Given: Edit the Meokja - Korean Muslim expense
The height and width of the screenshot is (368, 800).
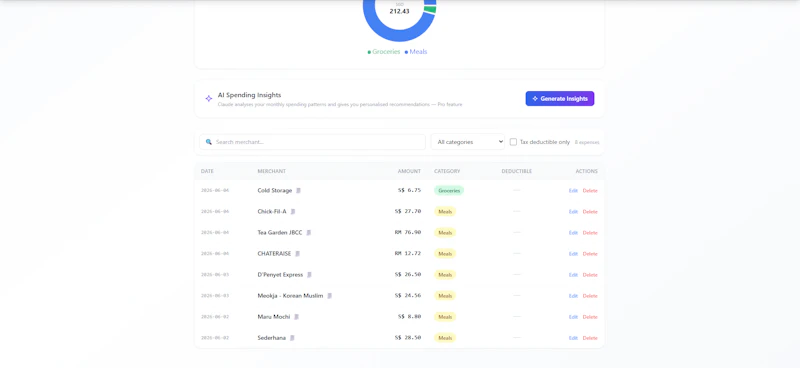Looking at the screenshot, I should 573,296.
